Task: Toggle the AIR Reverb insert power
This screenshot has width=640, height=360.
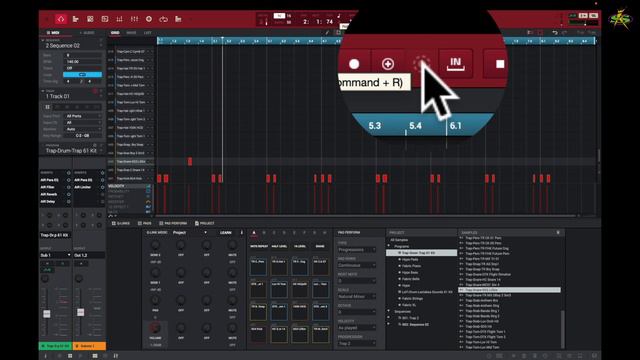Action: click(68, 194)
